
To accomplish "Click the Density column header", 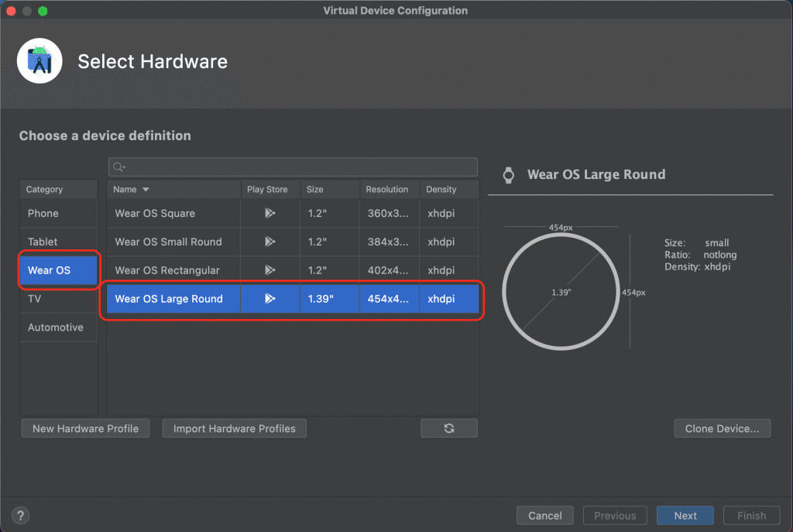I will [x=449, y=189].
